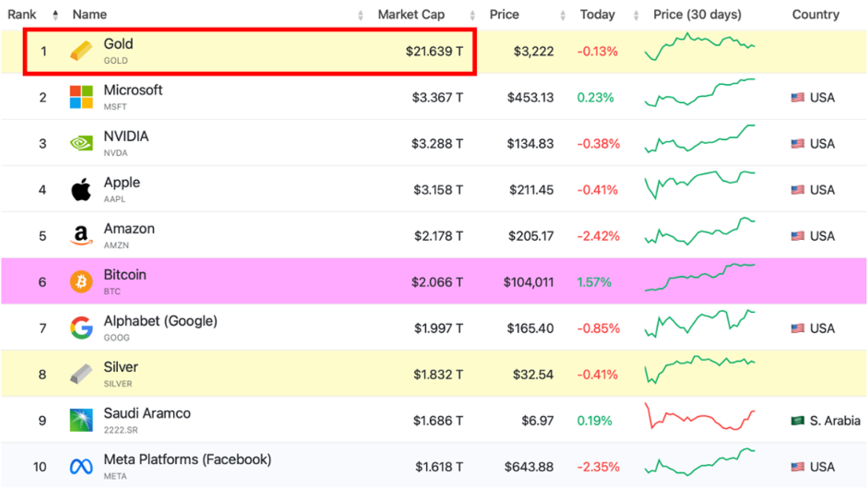The height and width of the screenshot is (488, 868).
Task: Click the Amazon logo icon
Action: coord(81,236)
